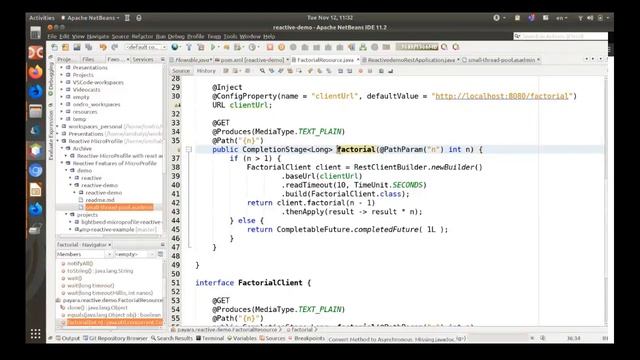The height and width of the screenshot is (360, 640).
Task: Click the memory usage bar in toolbar
Action: [x=417, y=47]
